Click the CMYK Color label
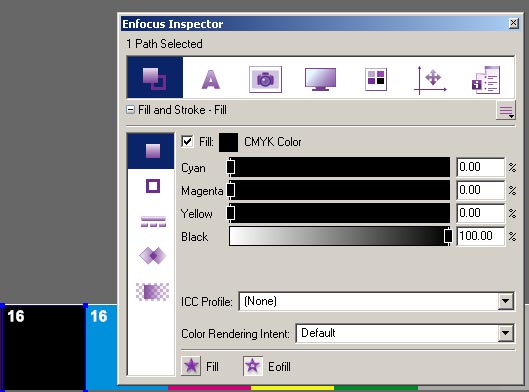 pyautogui.click(x=273, y=142)
